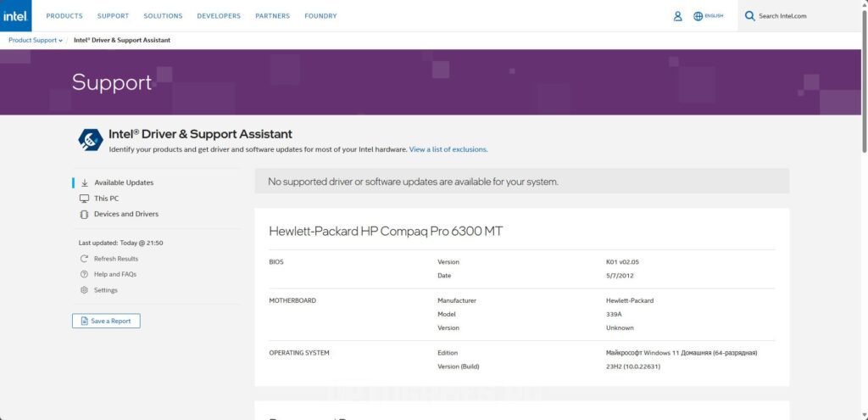868x420 pixels.
Task: Open the Devices and Drivers section
Action: point(125,214)
